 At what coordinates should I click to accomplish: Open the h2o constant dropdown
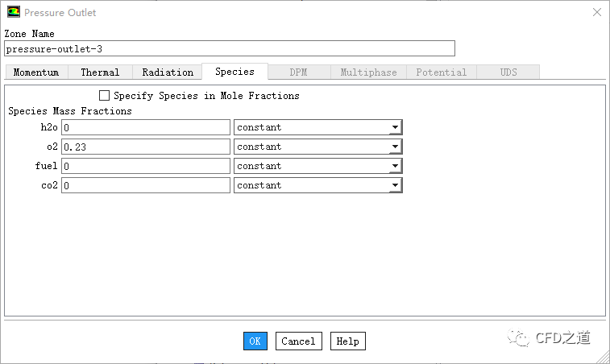pos(317,127)
